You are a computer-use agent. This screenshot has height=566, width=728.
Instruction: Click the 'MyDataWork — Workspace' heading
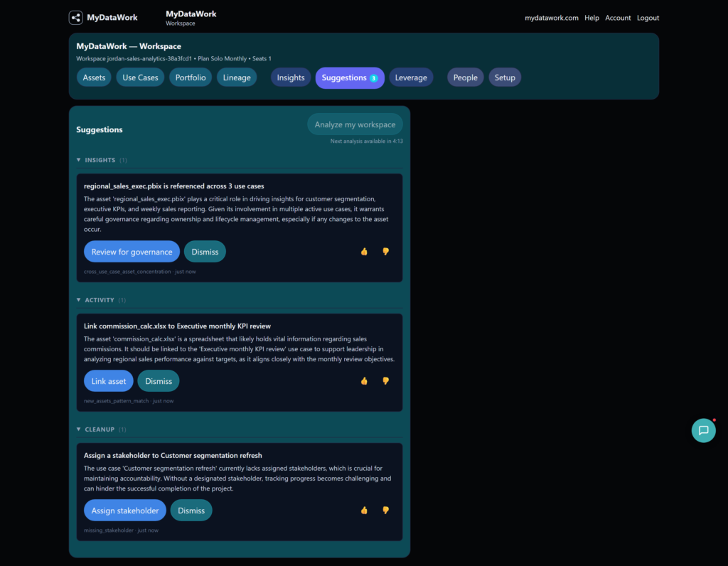129,46
